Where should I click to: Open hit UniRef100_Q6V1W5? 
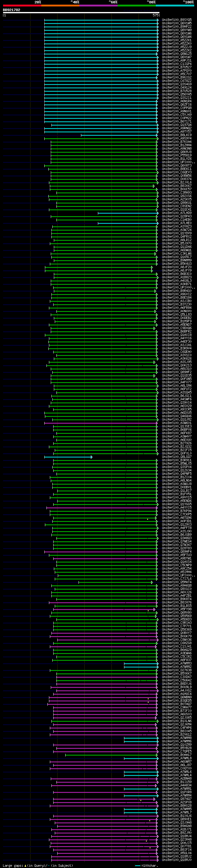177,23
